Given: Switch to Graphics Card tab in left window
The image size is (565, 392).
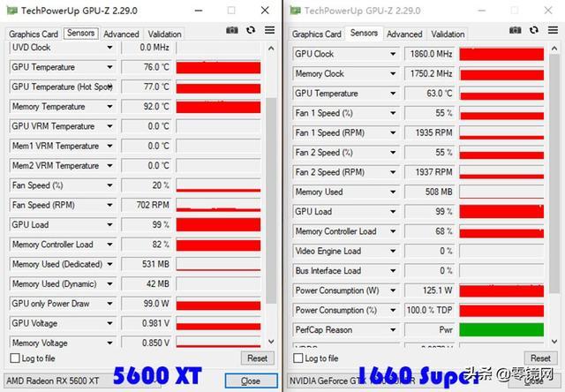Looking at the screenshot, I should [34, 34].
